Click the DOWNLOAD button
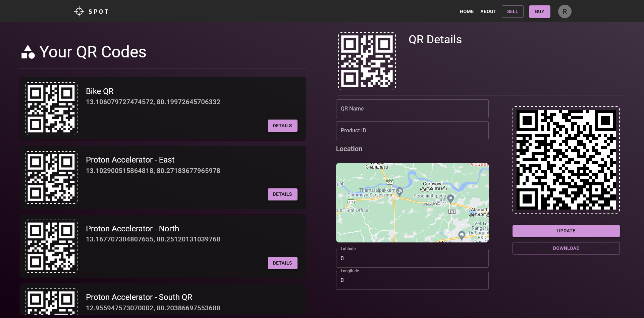Viewport: 644px width, 318px height. tap(566, 248)
